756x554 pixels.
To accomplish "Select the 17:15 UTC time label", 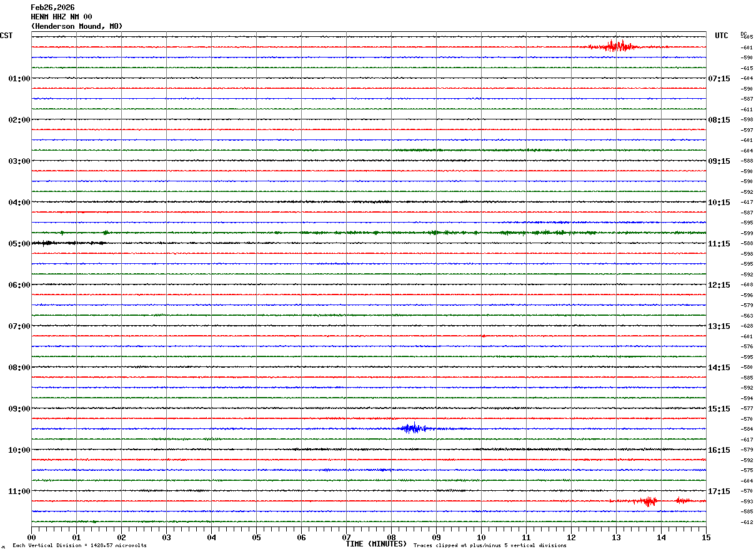I will tap(719, 491).
